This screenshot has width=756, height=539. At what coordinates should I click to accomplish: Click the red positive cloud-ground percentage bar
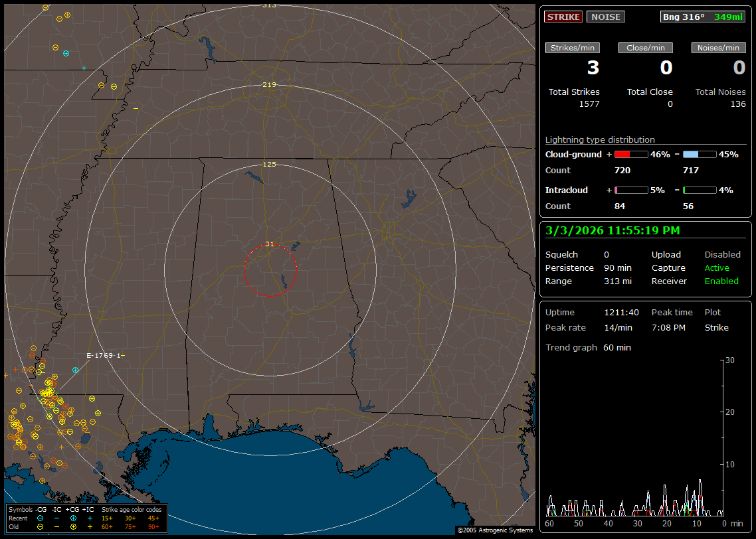(x=630, y=155)
